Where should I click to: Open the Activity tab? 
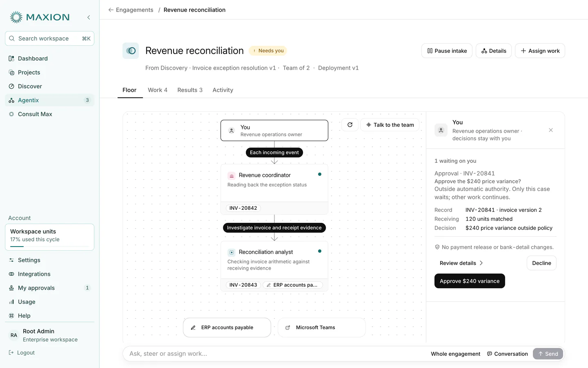click(x=223, y=90)
